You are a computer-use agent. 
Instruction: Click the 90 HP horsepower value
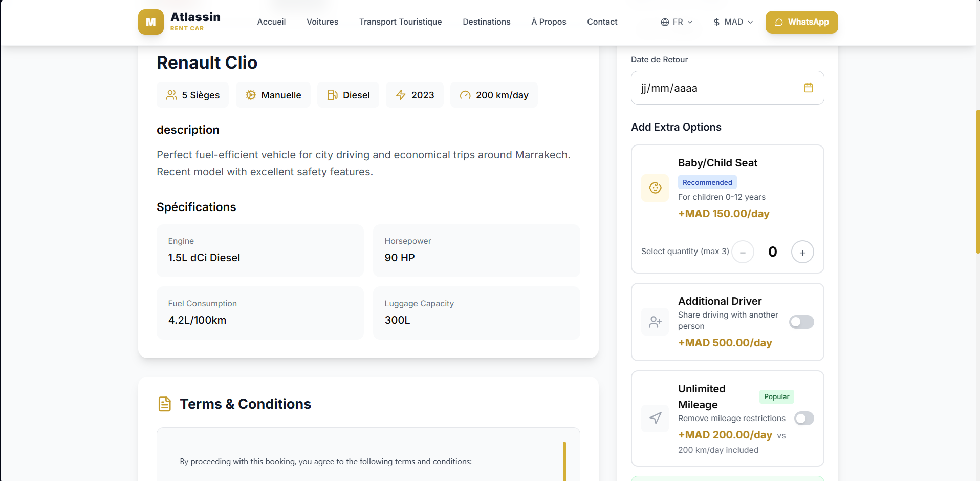click(400, 258)
